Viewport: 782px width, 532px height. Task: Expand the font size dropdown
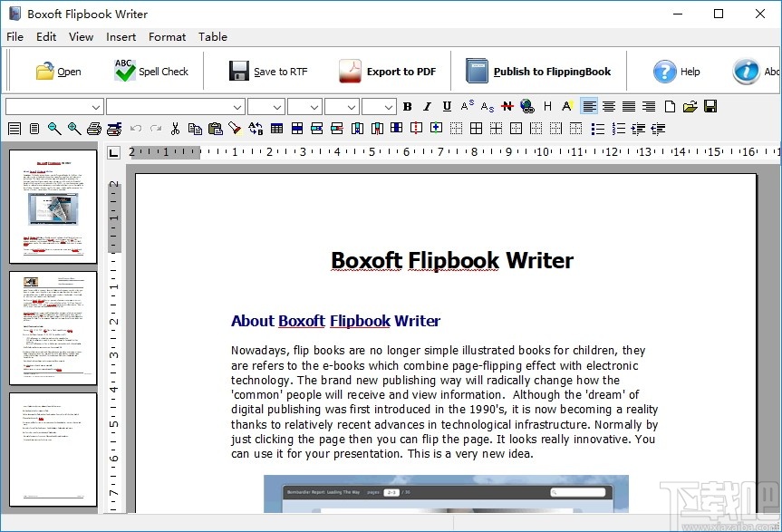click(x=265, y=106)
